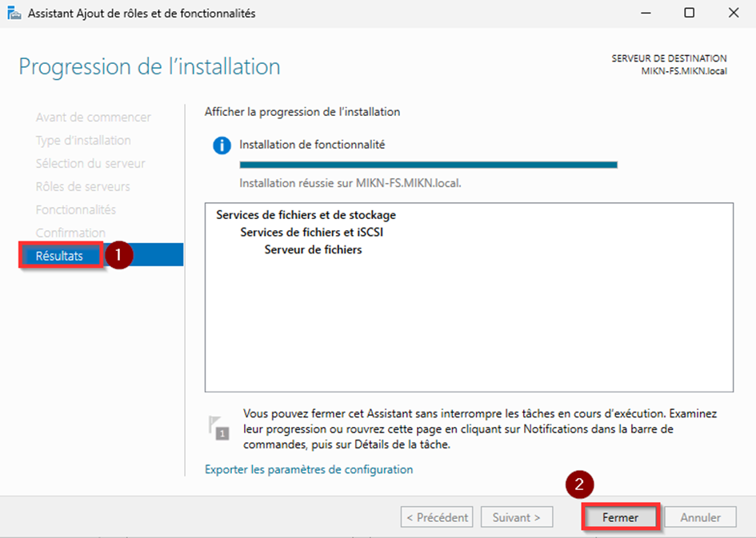Select the Résultats step in the sidebar
Viewport: 756px width, 538px height.
coord(59,256)
